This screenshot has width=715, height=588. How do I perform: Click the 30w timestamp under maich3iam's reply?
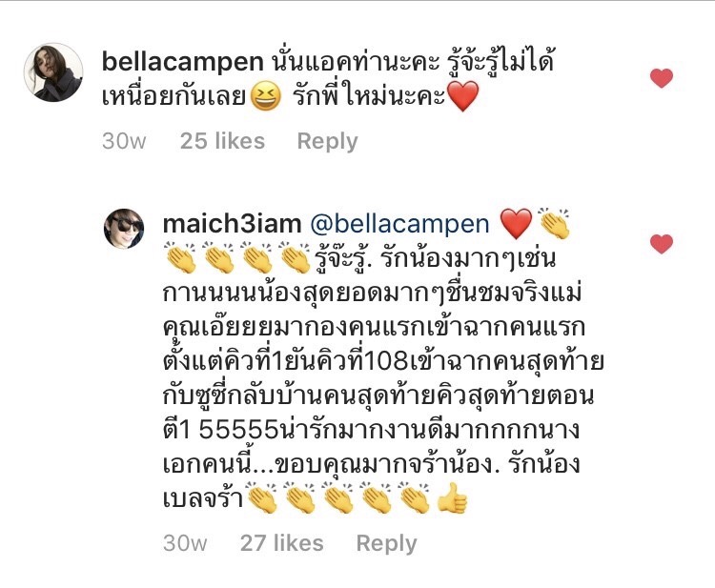(x=185, y=543)
